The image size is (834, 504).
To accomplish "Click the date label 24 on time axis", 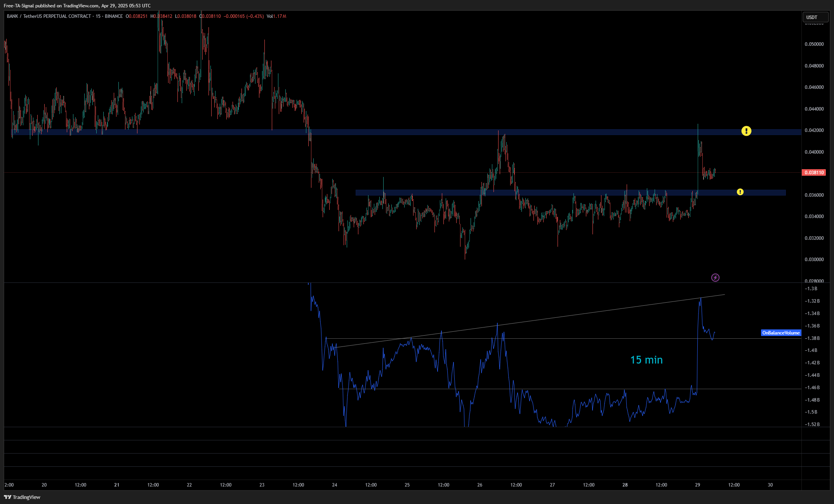I will [x=335, y=485].
